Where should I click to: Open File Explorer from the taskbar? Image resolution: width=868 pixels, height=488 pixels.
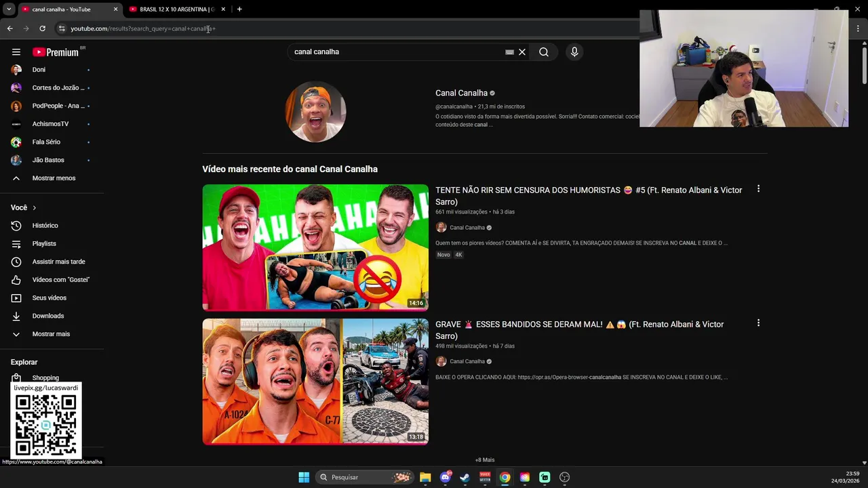click(x=425, y=477)
